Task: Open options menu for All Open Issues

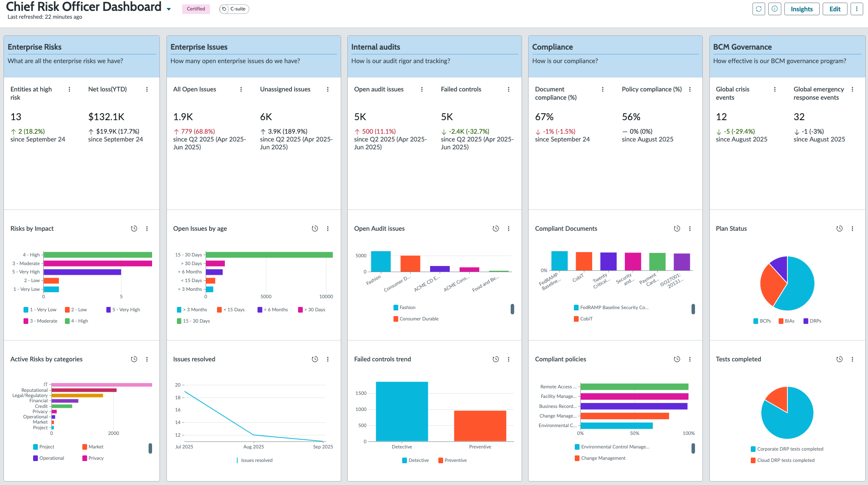Action: click(x=241, y=89)
